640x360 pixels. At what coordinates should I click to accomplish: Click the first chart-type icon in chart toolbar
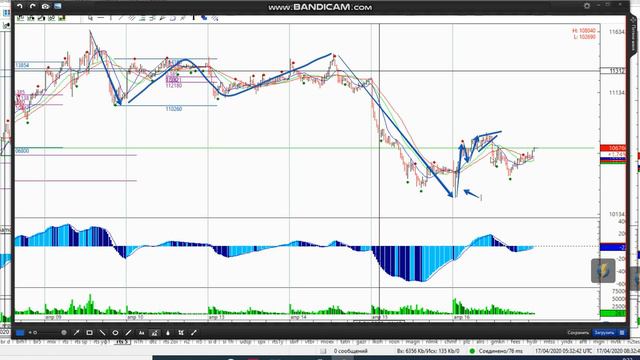(x=20, y=18)
